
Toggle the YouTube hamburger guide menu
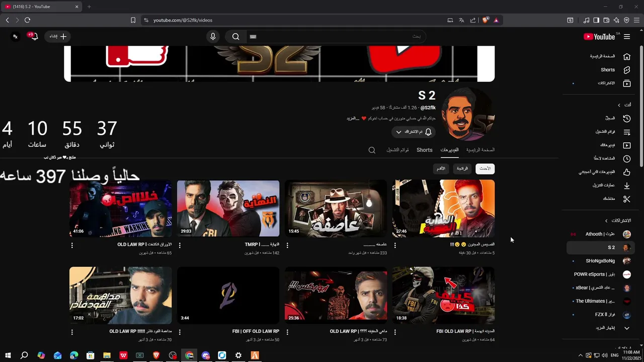coord(627,37)
